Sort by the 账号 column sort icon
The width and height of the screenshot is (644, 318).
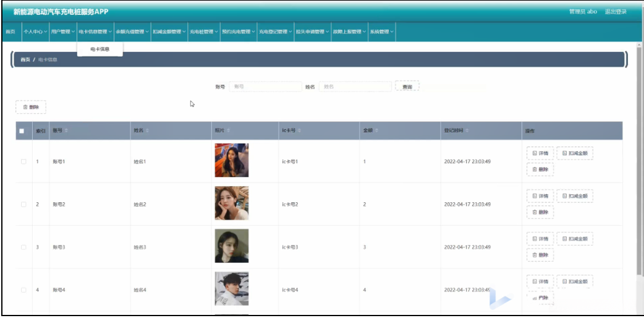point(66,131)
